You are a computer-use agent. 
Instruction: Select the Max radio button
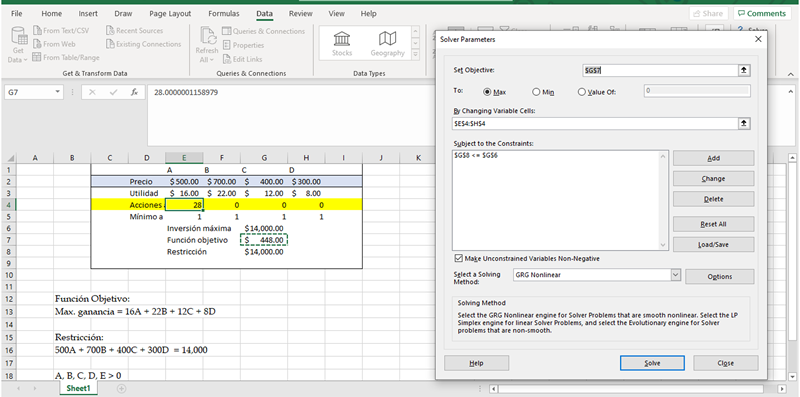click(487, 92)
